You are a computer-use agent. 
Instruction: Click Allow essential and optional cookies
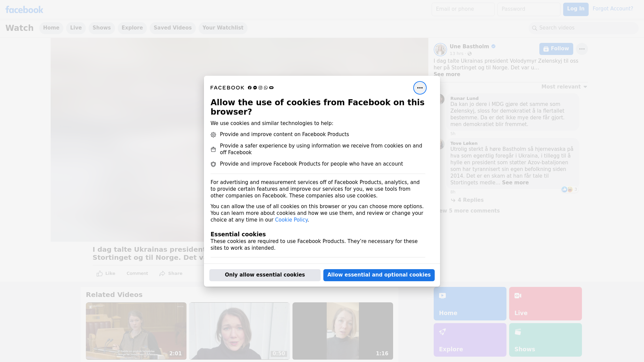pos(379,275)
